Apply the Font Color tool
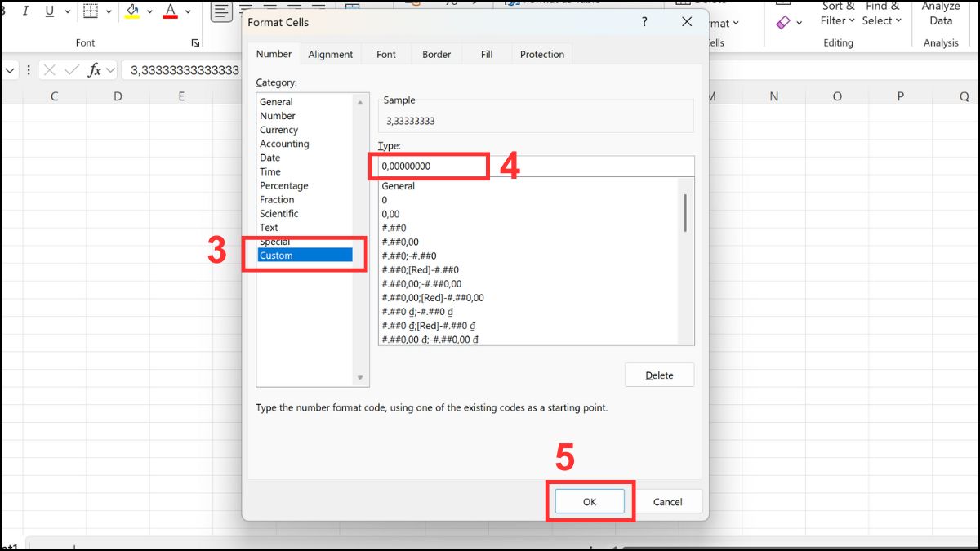This screenshot has width=980, height=551. (170, 11)
